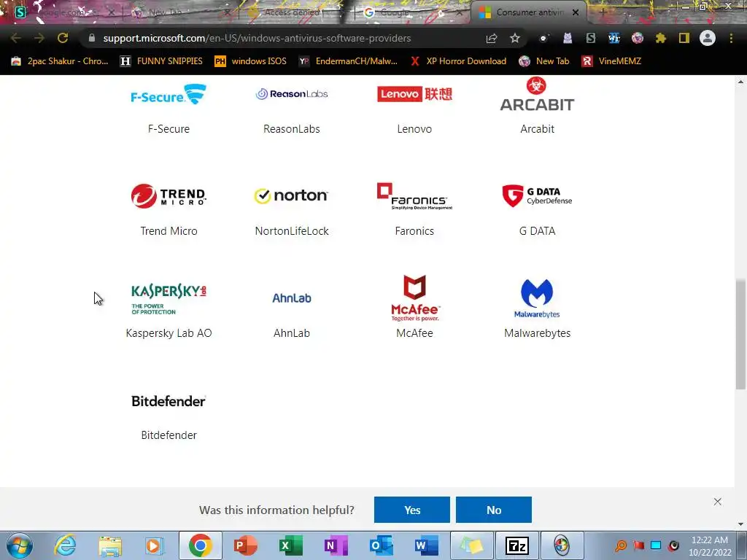Screen dimensions: 747x560
Task: Click the McAfee shield logo
Action: [414, 298]
